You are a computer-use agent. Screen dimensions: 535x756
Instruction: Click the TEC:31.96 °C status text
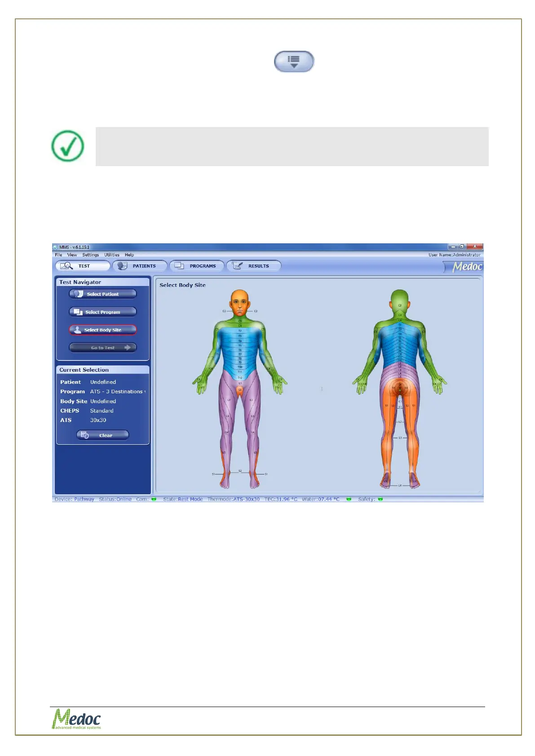pos(281,499)
